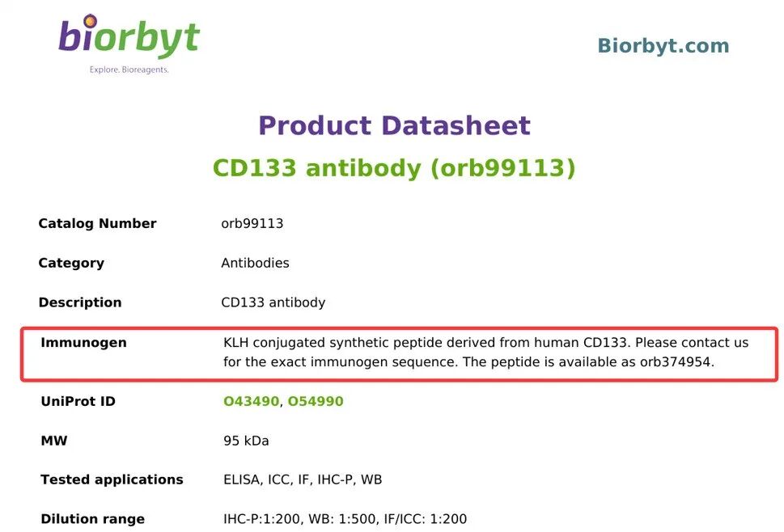The image size is (784, 532).
Task: Open UniProt ID O43490 link
Action: (251, 402)
